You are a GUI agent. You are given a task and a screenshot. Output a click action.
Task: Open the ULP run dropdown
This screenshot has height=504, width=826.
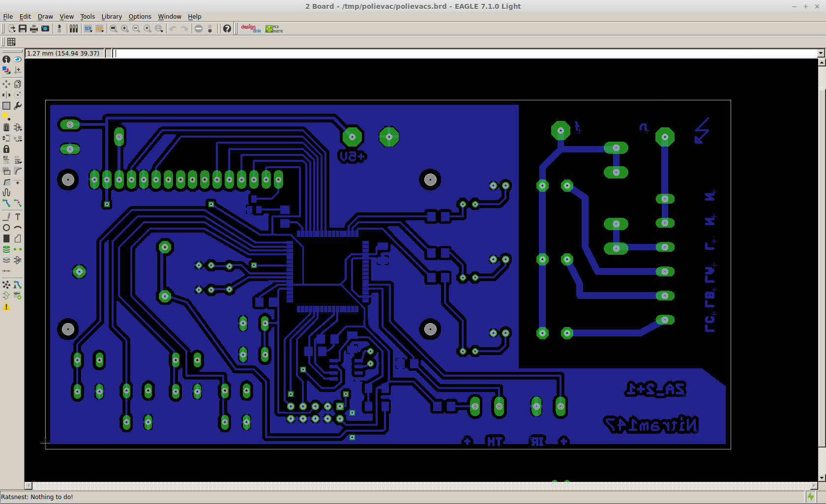click(x=100, y=29)
